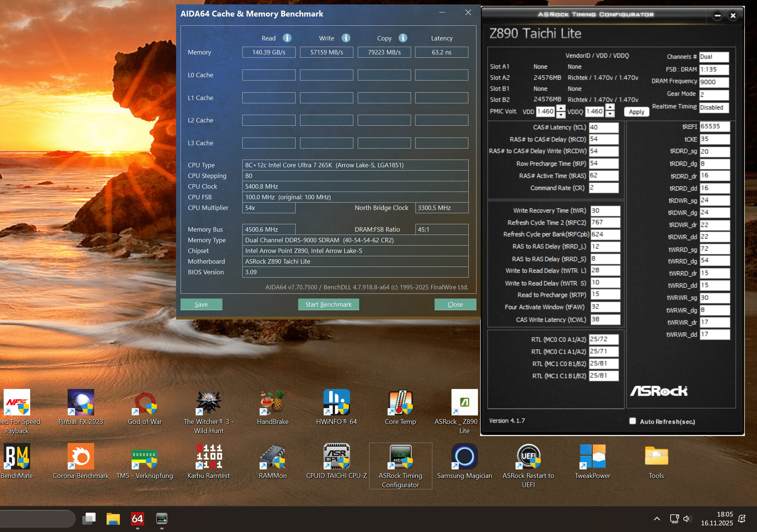Open the Samsung Magician desktop icon
Viewport: 757px width, 532px height.
tap(464, 457)
